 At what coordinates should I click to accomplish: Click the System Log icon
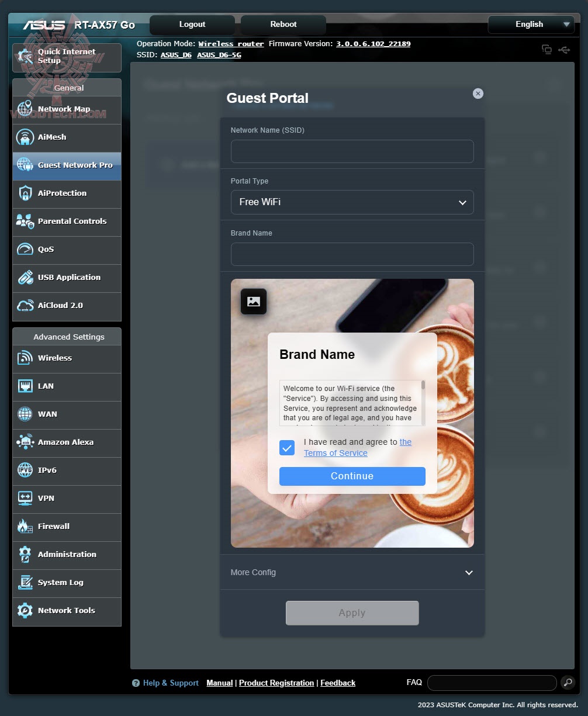(x=25, y=582)
